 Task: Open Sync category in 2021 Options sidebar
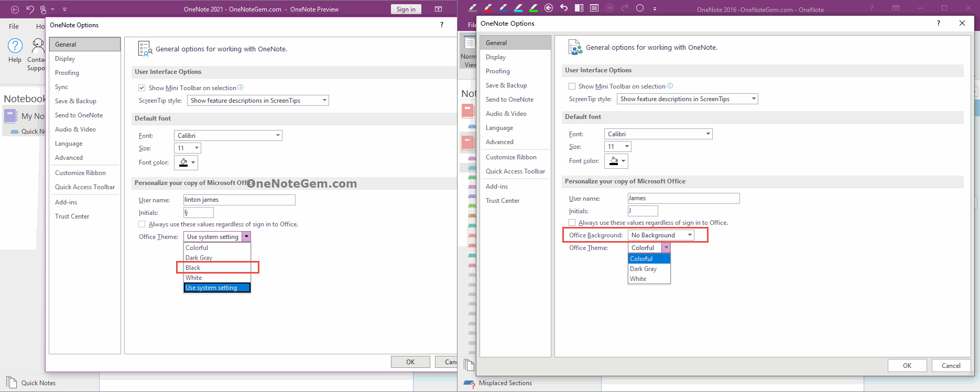84,87
